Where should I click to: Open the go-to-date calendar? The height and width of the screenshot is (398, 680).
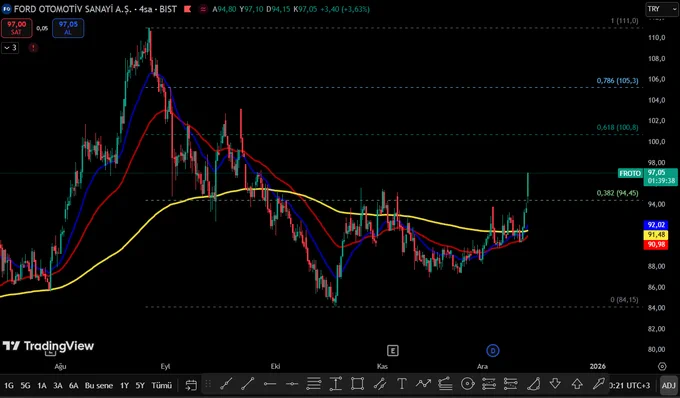pos(191,385)
